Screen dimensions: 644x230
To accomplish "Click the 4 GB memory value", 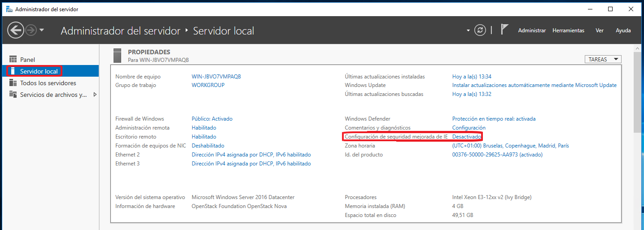I will [x=458, y=206].
